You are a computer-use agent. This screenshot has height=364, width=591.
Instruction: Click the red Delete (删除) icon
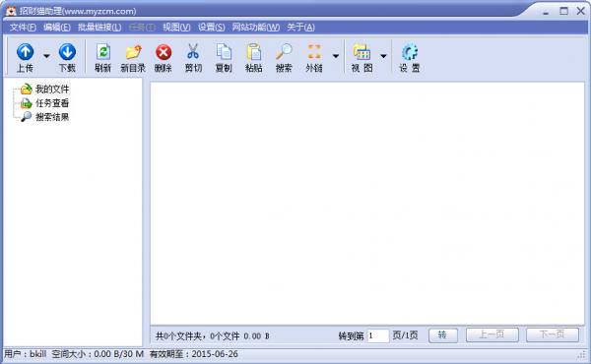point(164,52)
